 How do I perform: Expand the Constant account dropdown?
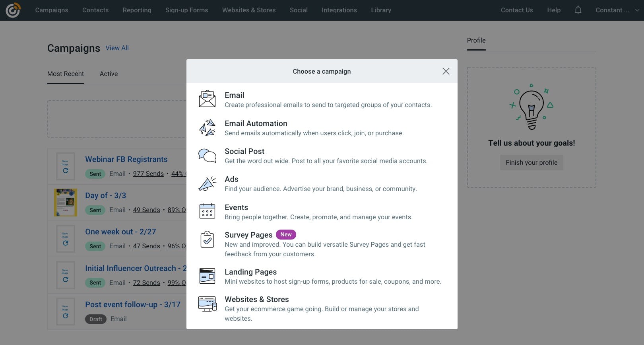[x=617, y=10]
